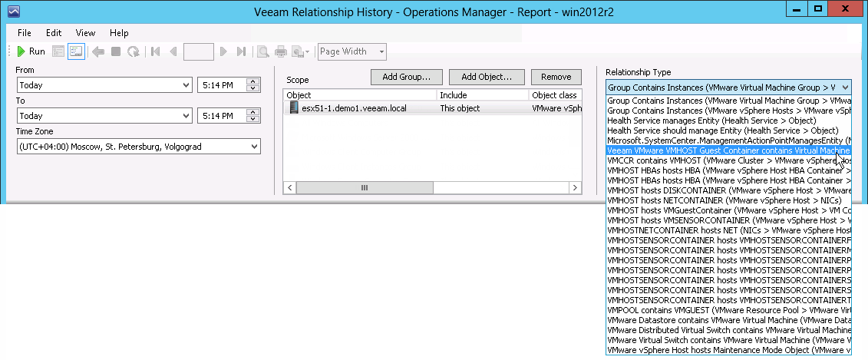Click the Scope horizontal scrollbar thumb
This screenshot has width=868, height=360.
click(365, 188)
